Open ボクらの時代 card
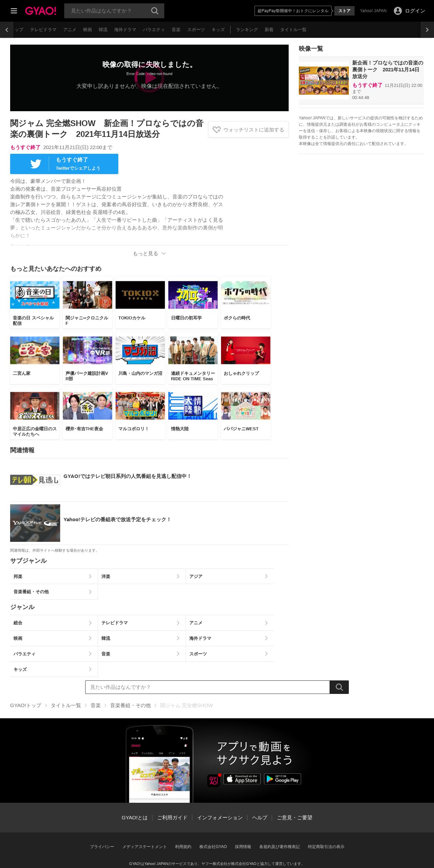434x868 pixels. tap(246, 303)
